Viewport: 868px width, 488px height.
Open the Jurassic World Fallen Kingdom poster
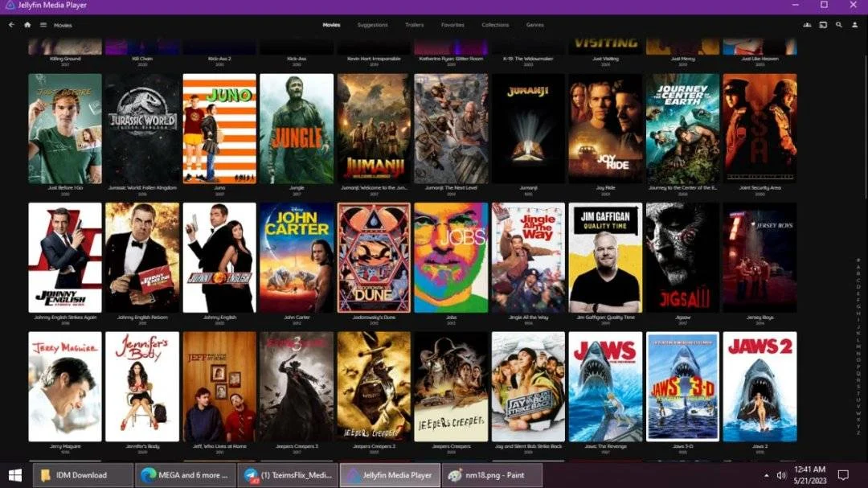tap(142, 129)
